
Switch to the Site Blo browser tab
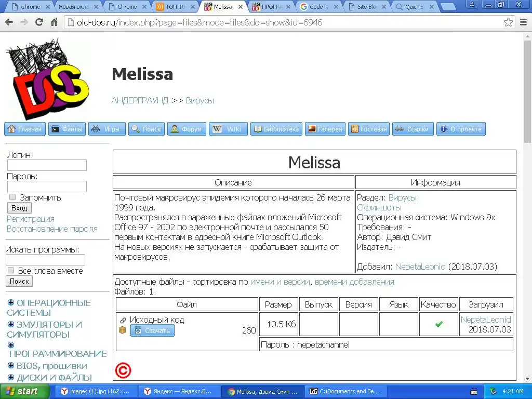click(x=367, y=7)
